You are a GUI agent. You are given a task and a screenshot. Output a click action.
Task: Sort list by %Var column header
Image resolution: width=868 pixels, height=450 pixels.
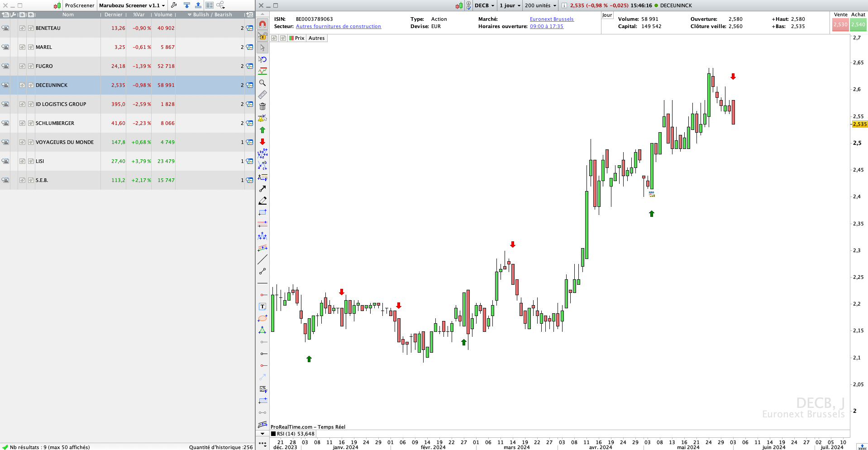139,14
